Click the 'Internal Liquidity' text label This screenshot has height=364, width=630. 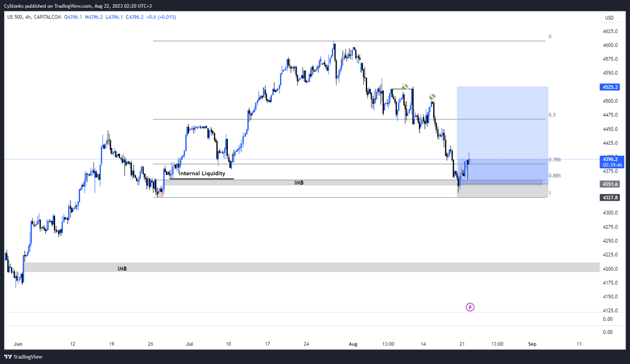pos(202,173)
